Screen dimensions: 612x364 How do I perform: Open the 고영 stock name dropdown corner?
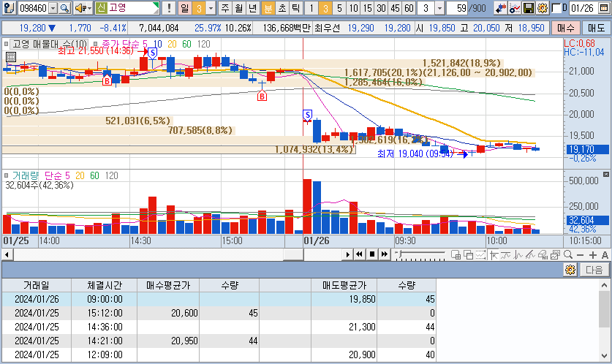[x=156, y=5]
